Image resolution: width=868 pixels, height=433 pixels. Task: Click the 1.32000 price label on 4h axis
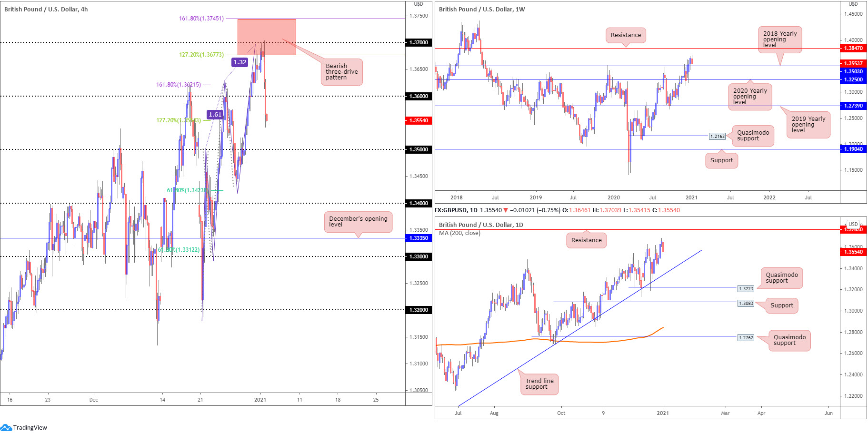[419, 310]
